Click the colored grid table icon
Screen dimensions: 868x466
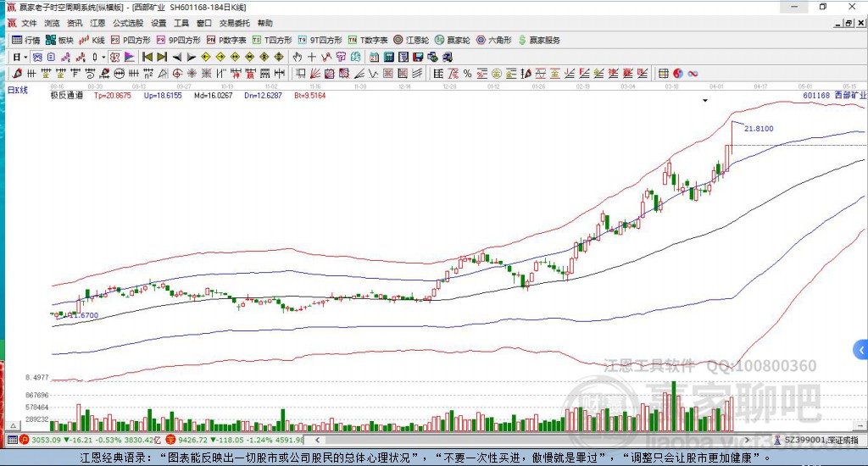tap(663, 73)
